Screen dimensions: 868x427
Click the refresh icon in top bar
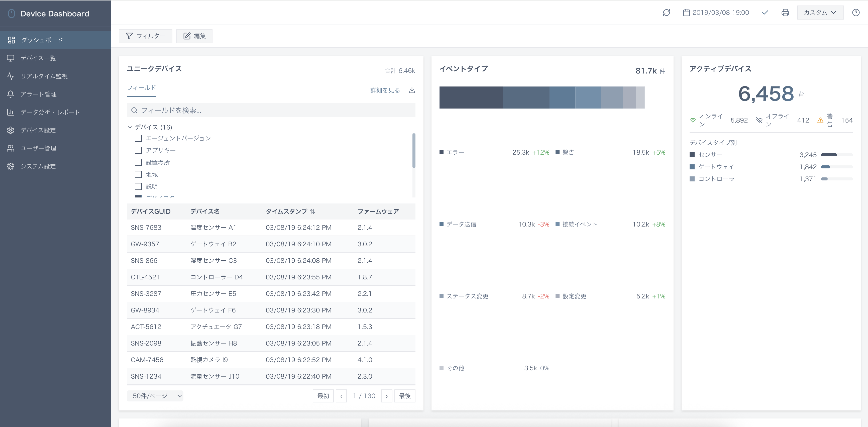pyautogui.click(x=666, y=13)
